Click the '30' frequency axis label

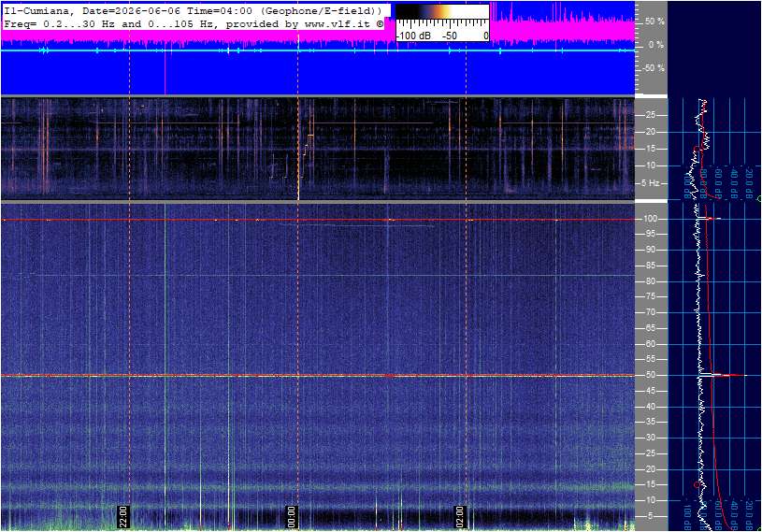[650, 438]
